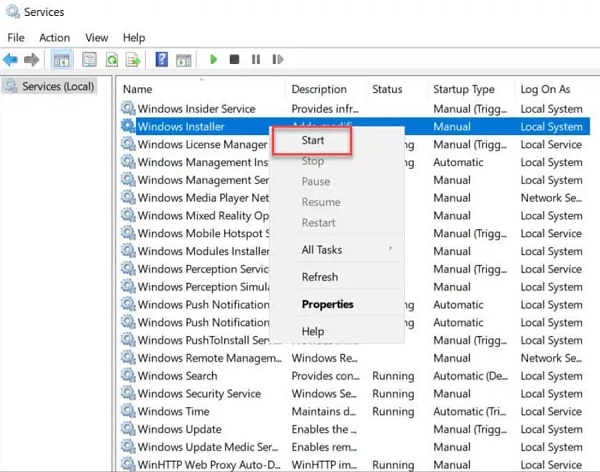Screen dimensions: 600x472
Task: Select the Windows Update Medic Service row
Action: pos(354,447)
